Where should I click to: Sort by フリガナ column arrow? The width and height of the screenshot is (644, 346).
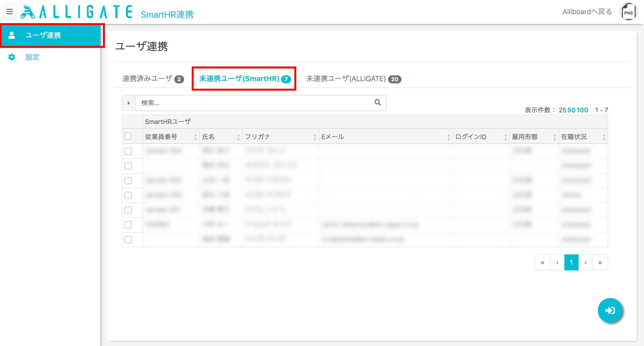click(x=315, y=137)
